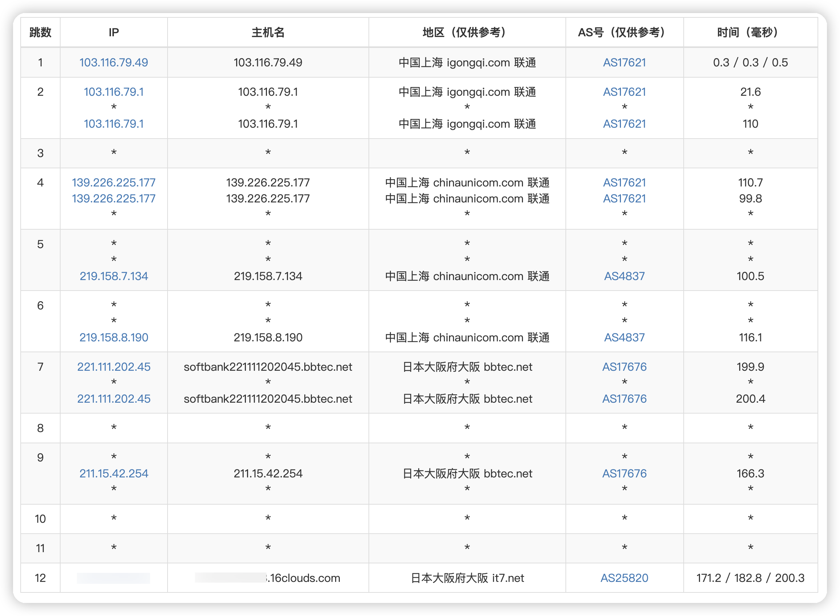Select hop 6 region 中国上海 chinaunicom.com 联通

point(467,337)
